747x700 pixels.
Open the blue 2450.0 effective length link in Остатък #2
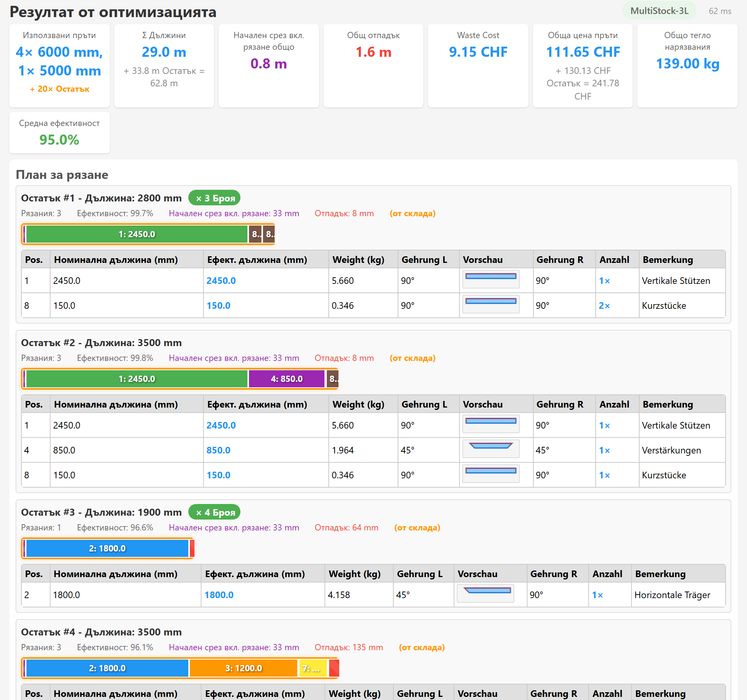pos(221,425)
